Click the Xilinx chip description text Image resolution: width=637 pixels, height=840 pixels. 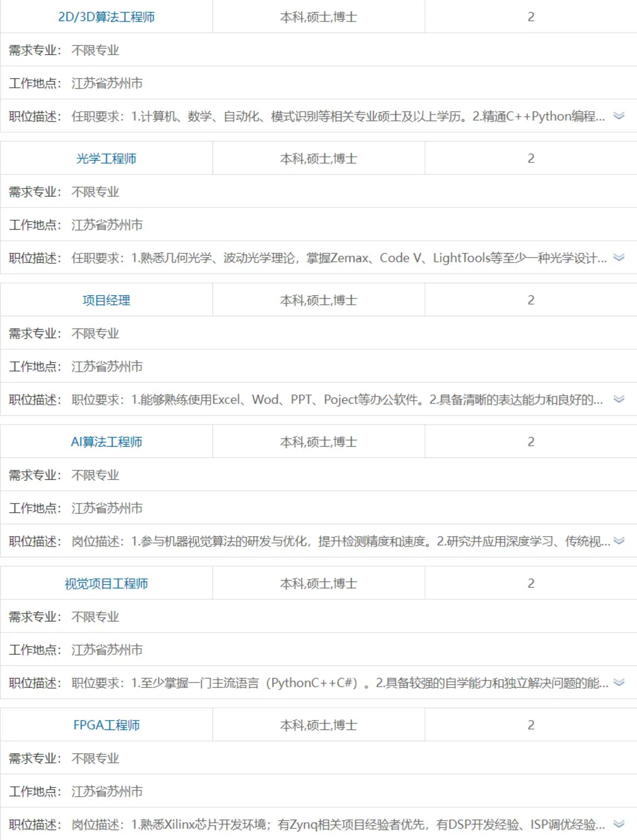(x=338, y=824)
